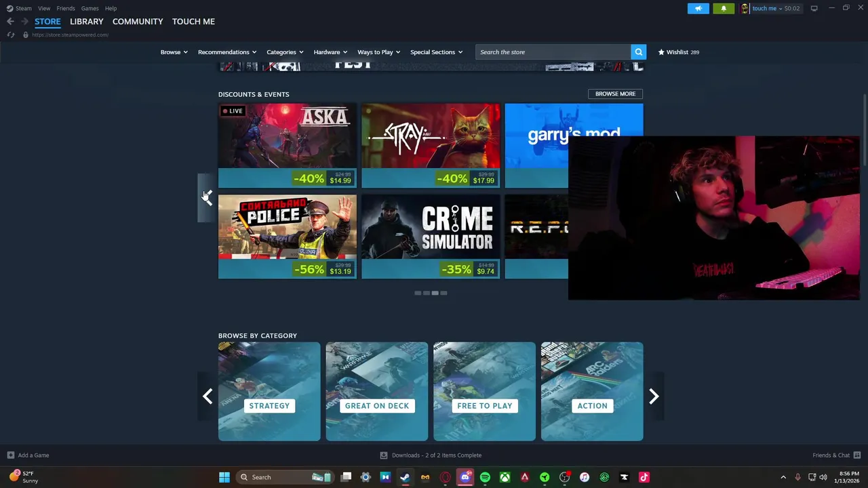The image size is (868, 488).
Task: Select the first carousel page dot
Action: [417, 293]
